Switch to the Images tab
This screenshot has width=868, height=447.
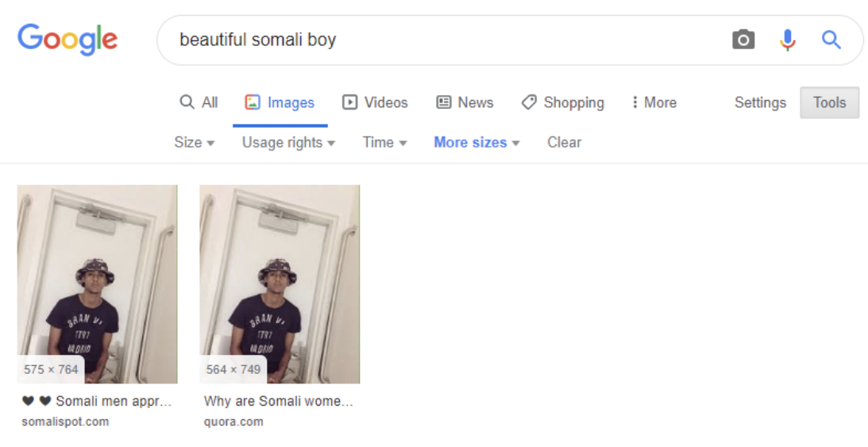(x=280, y=102)
